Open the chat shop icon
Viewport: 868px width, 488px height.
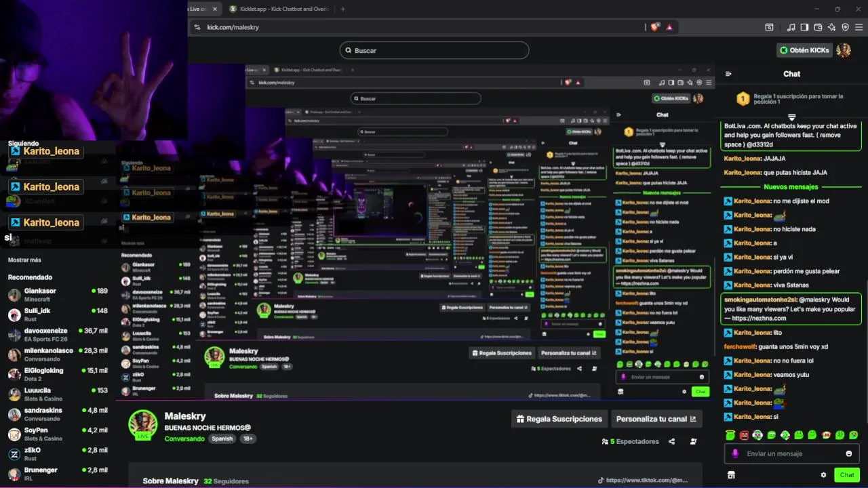coord(731,475)
